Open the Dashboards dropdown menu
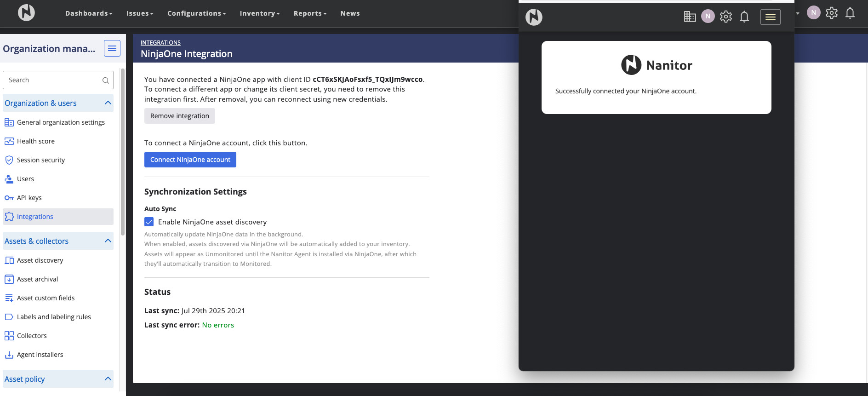Viewport: 868px width, 396px height. pos(88,13)
